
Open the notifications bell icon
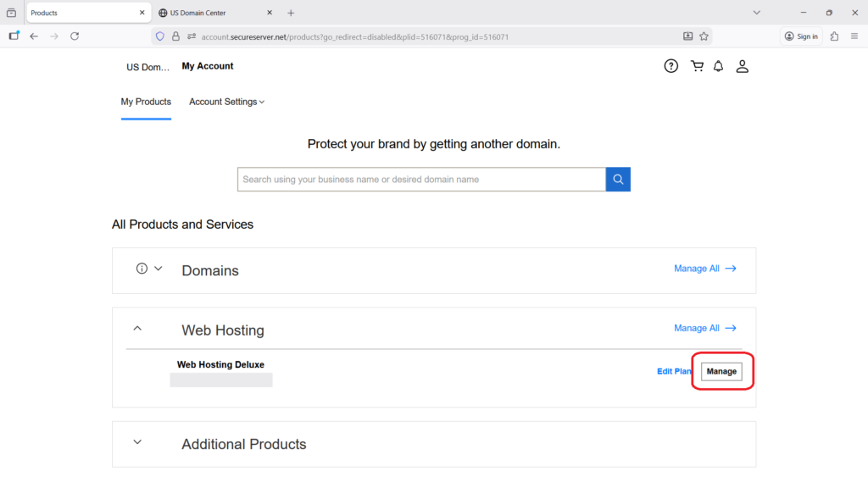pyautogui.click(x=719, y=66)
